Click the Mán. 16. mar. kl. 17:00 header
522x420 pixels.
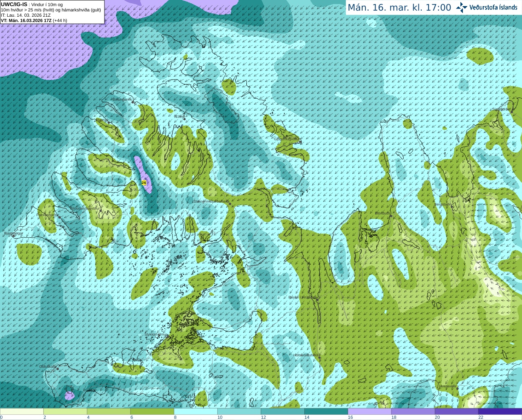pyautogui.click(x=399, y=7)
